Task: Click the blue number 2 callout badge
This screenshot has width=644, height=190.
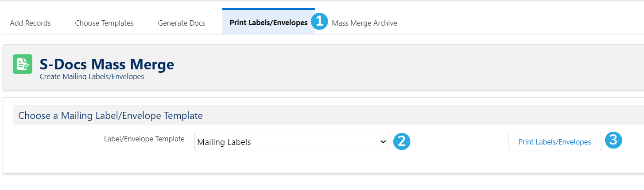Action: coord(402,141)
